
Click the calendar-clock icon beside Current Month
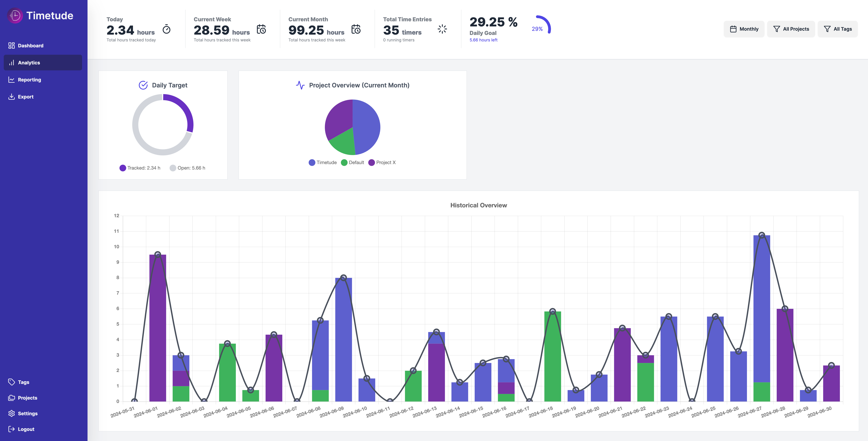pos(356,29)
